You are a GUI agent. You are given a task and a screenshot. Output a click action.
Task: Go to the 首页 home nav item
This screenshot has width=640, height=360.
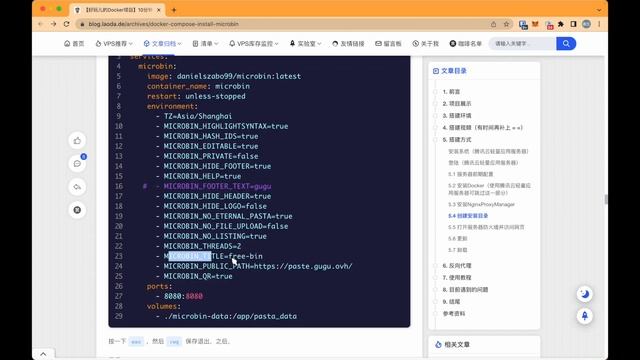click(74, 44)
